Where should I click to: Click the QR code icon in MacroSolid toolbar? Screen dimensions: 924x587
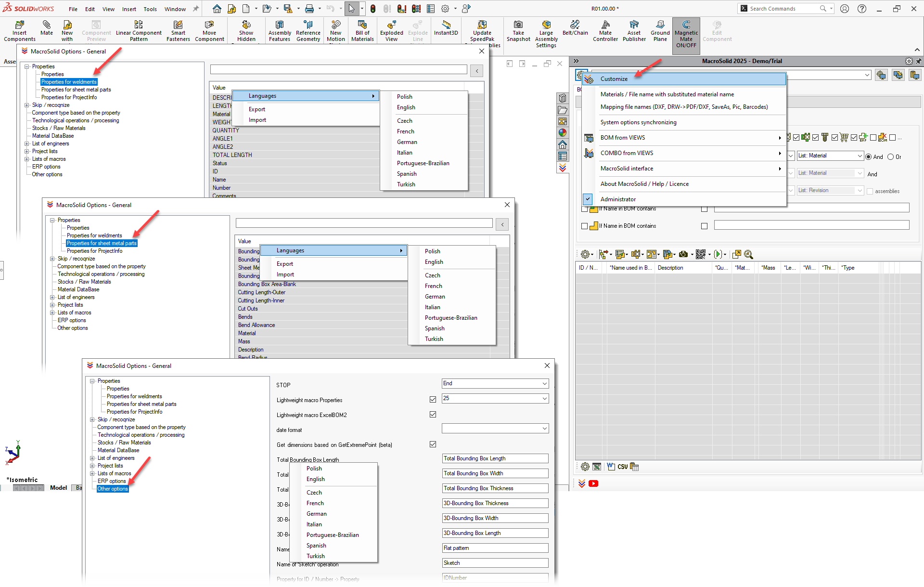click(701, 254)
